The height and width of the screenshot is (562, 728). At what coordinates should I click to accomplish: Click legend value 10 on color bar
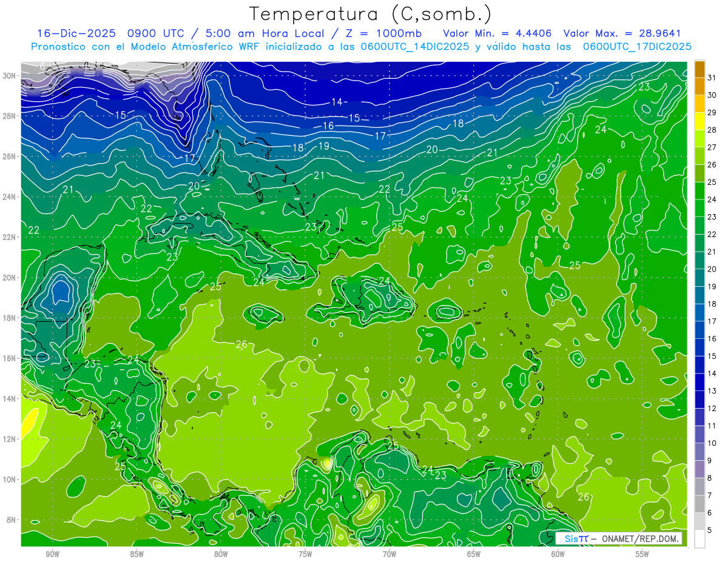(x=712, y=443)
